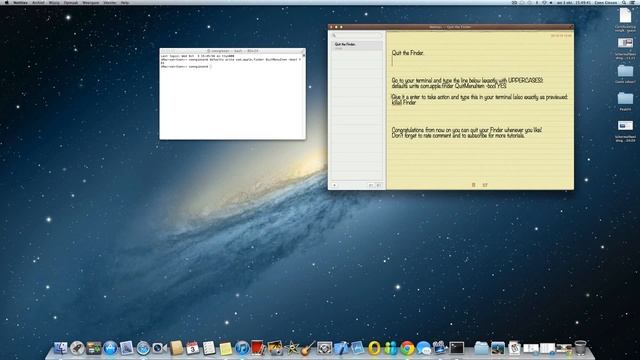Click the 'defaults write com.apple.finder' line in note
The height and width of the screenshot is (360, 640).
pyautogui.click(x=449, y=87)
